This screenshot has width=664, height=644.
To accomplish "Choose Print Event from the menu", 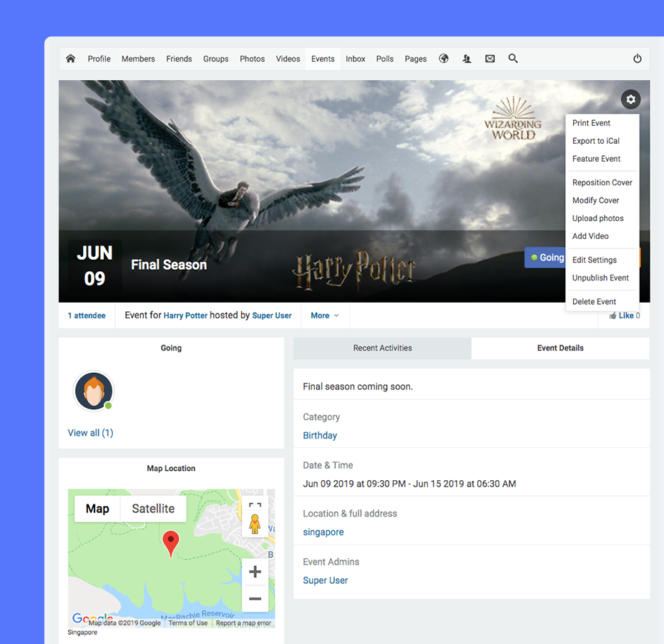I will (x=591, y=123).
